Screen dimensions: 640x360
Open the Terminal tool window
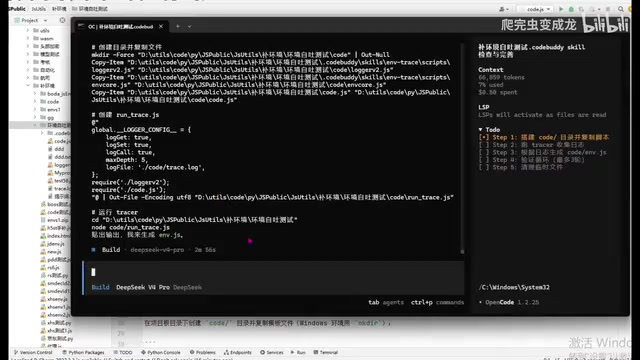pyautogui.click(x=326, y=352)
